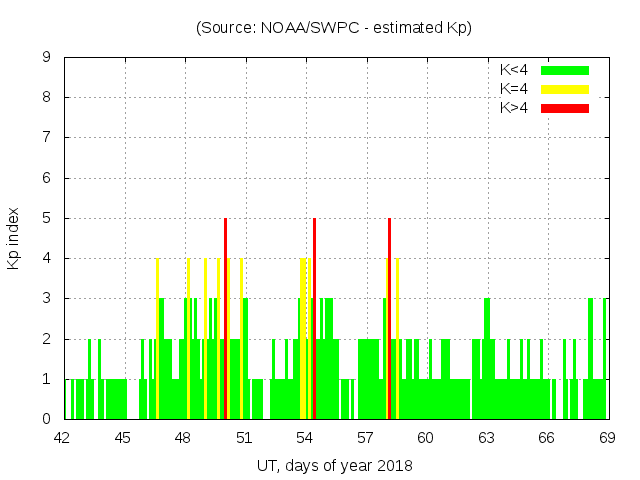Click the NOAA/SWPC source title text
The height and width of the screenshot is (480, 640).
[x=334, y=28]
